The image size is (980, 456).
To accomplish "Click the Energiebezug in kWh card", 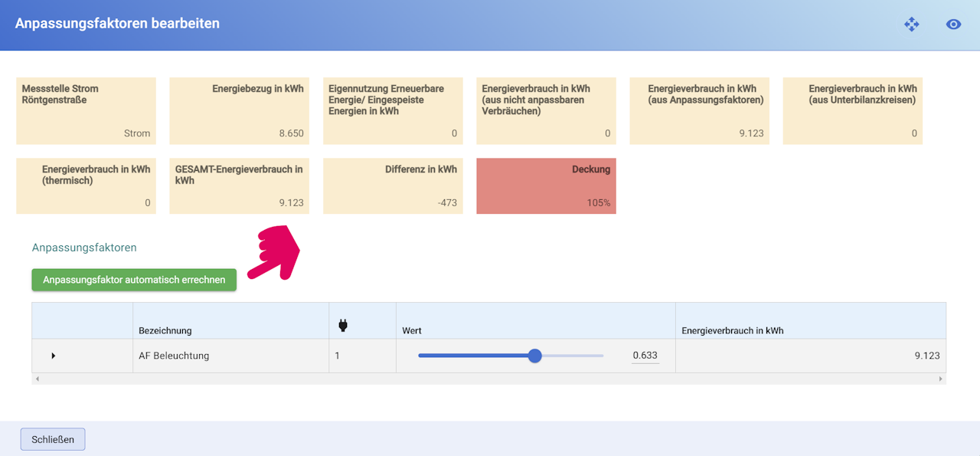I will 239,110.
